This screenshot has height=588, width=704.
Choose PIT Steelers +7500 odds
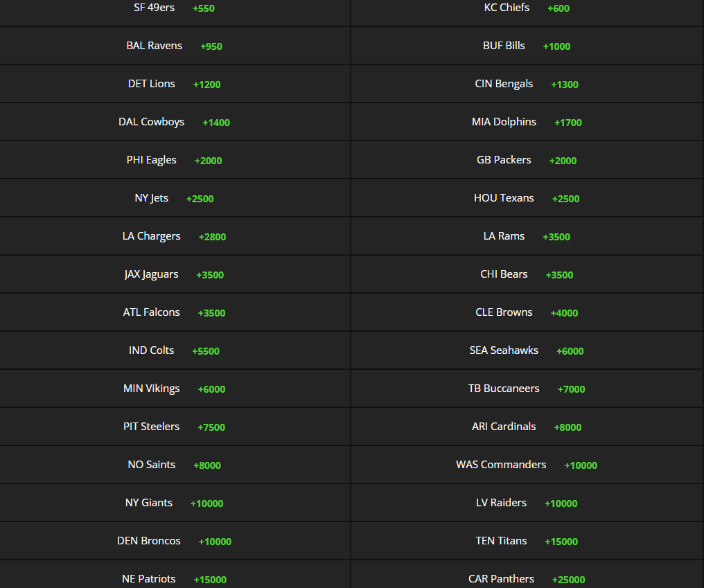[175, 427]
